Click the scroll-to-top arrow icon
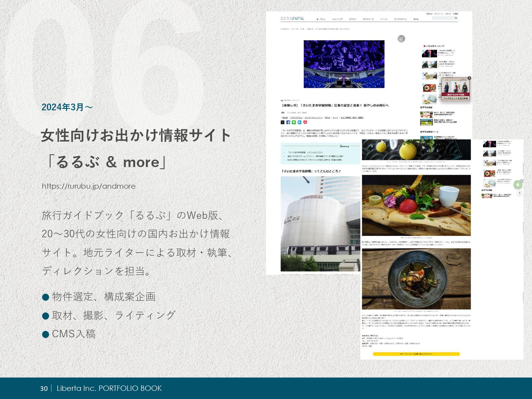Screen dimensions: 532x399 pos(520,193)
